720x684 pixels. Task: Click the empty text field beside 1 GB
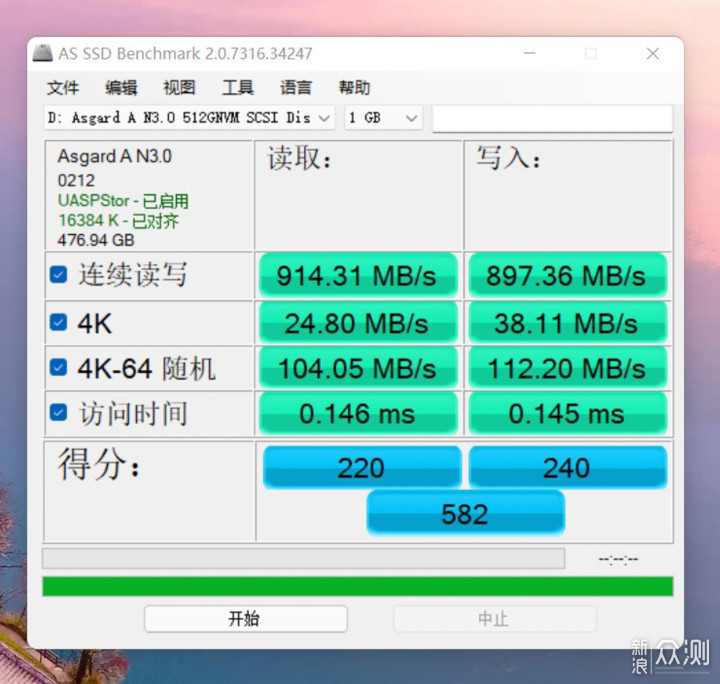pos(552,118)
